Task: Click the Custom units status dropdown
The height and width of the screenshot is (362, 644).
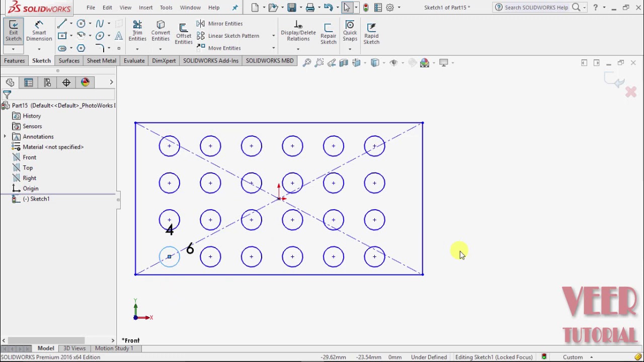Action: [x=578, y=357]
